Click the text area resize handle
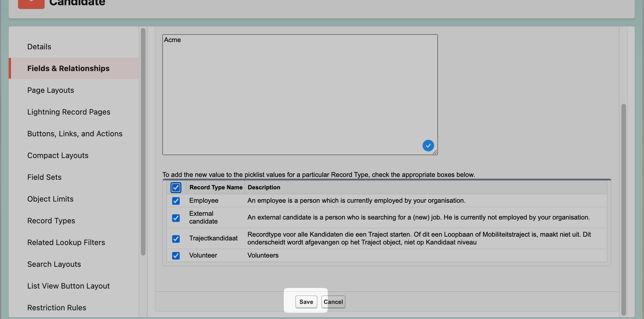Screen dimensions: 644x319 pos(435,152)
